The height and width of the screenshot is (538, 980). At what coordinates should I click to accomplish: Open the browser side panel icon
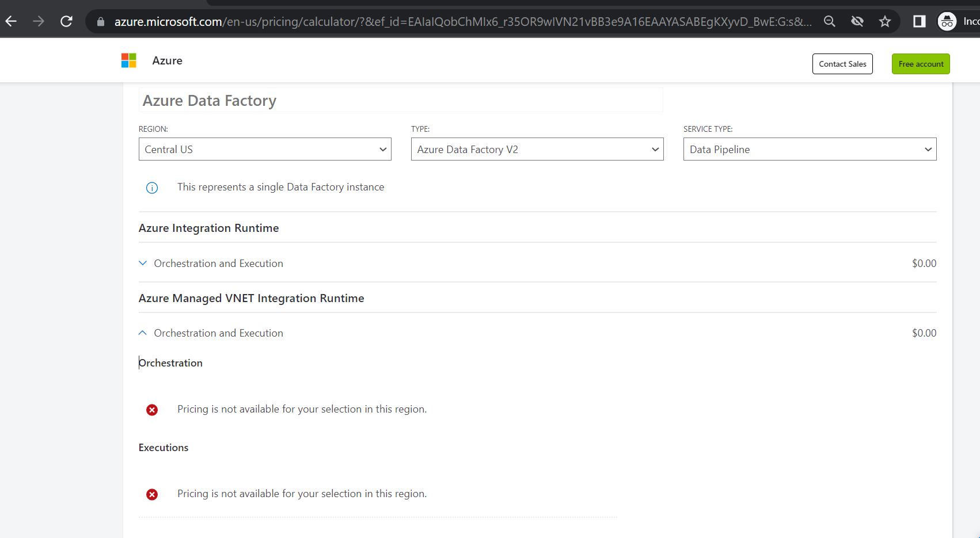[x=918, y=21]
